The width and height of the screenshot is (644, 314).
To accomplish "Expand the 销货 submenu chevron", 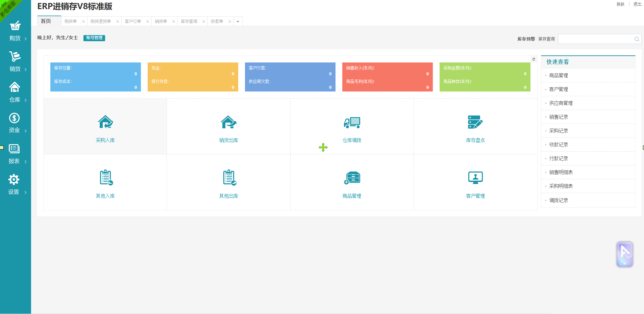I will pyautogui.click(x=26, y=70).
